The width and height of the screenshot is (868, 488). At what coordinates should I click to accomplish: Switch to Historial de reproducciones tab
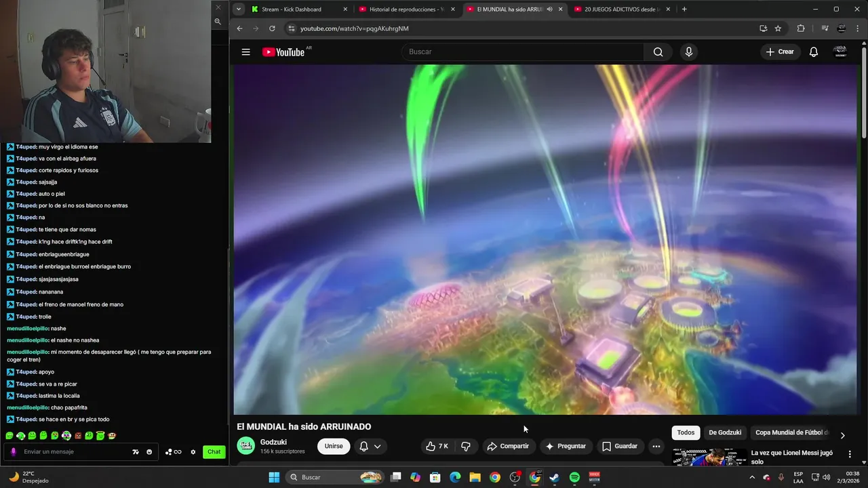(x=406, y=9)
